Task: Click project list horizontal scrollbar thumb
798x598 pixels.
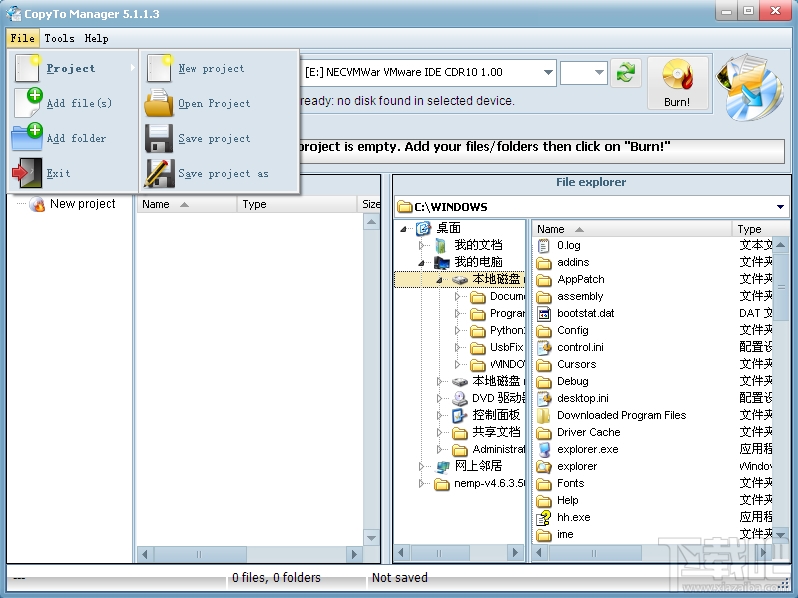Action: pyautogui.click(x=200, y=554)
